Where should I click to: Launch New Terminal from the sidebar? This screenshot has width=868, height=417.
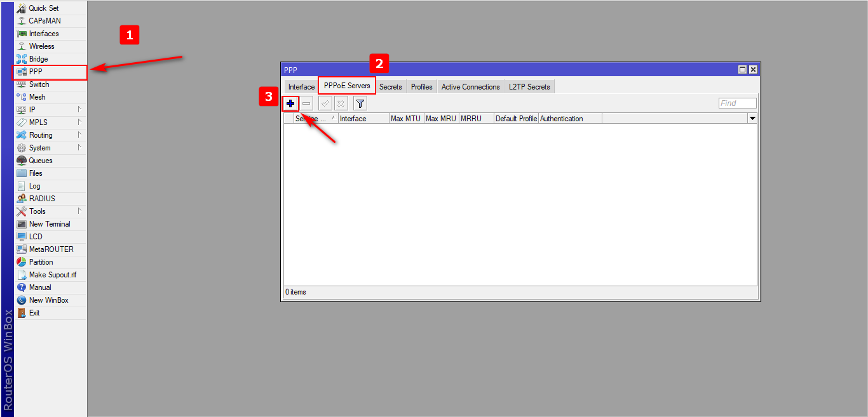click(x=50, y=224)
